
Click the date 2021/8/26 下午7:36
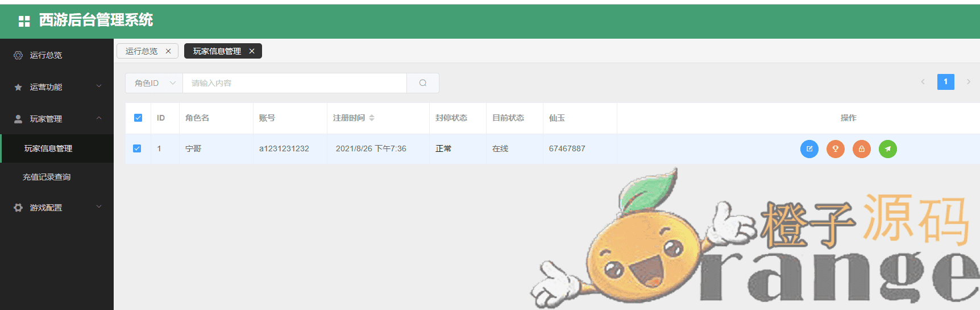point(371,148)
